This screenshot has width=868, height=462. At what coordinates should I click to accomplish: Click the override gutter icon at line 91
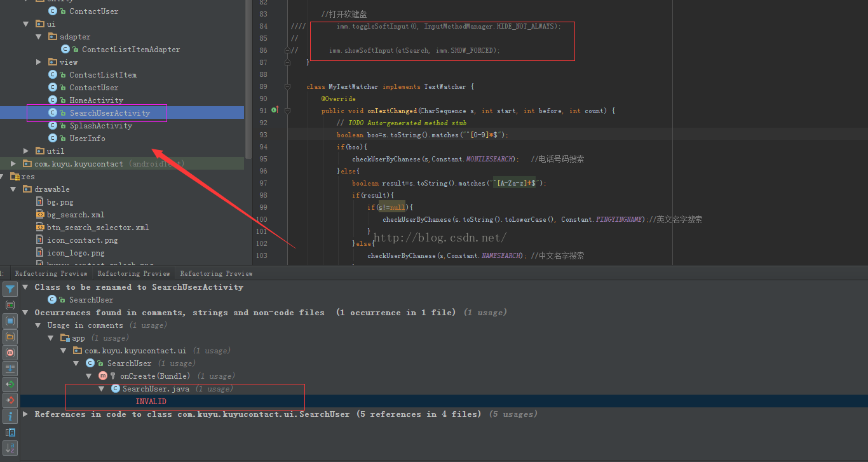pyautogui.click(x=275, y=111)
